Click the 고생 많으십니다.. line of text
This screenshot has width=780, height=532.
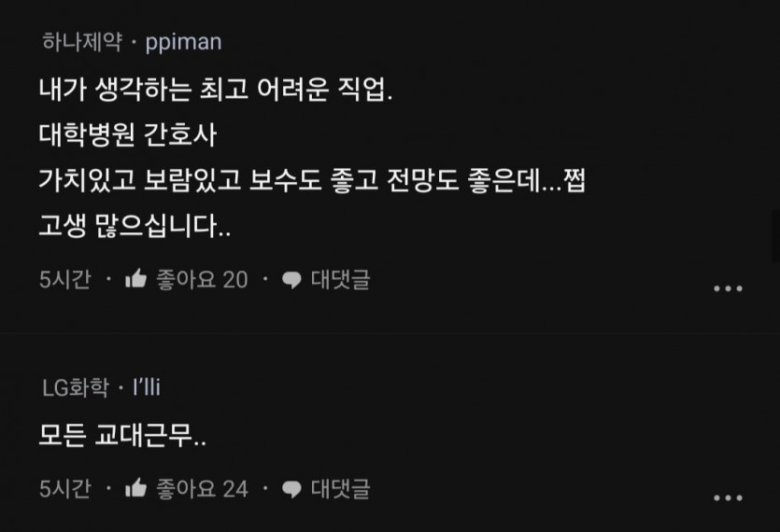point(135,226)
